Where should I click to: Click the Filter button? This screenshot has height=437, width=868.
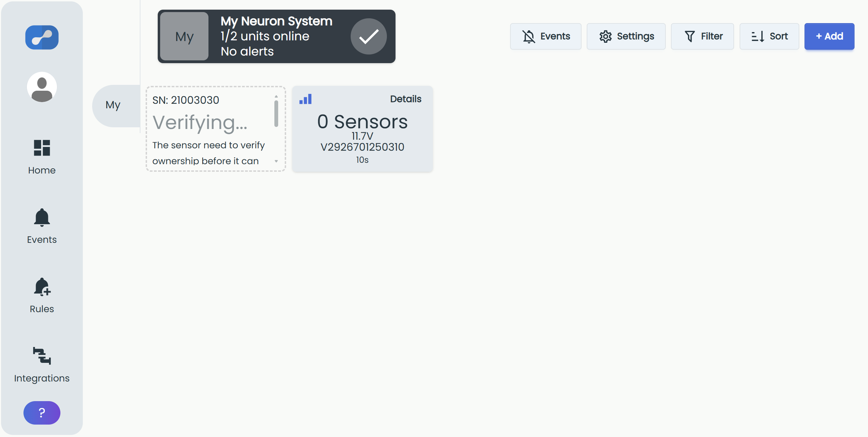click(x=702, y=36)
